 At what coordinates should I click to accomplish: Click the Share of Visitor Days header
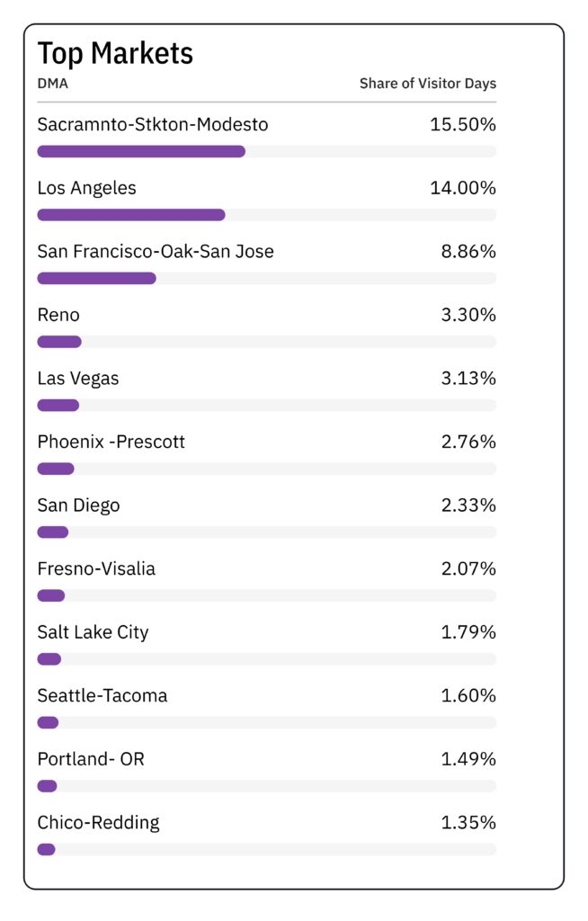428,84
